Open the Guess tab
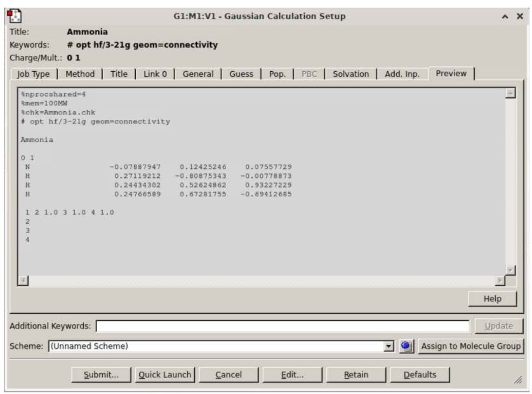The height and width of the screenshot is (394, 532). coord(241,74)
